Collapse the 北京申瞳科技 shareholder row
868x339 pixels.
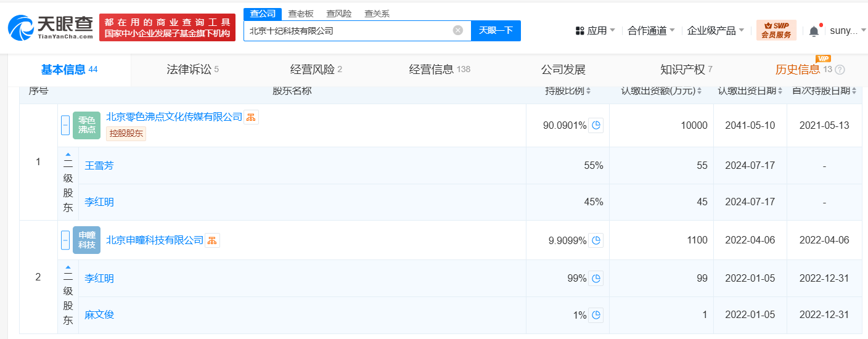pos(65,240)
